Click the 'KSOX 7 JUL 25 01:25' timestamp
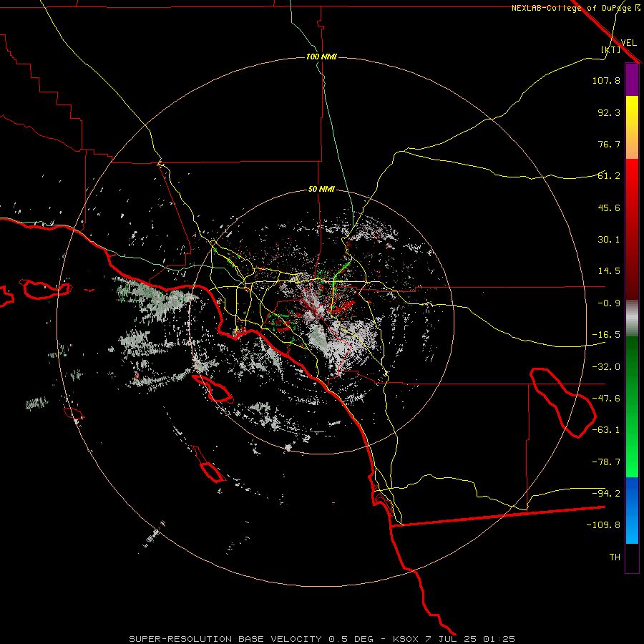The width and height of the screenshot is (644, 644). point(454,639)
